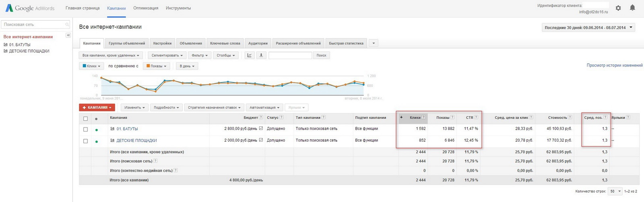Click budget edit icon for ДЕТСКИЕ ПЛОЩАДКИ
The image size is (644, 202).
click(x=261, y=140)
